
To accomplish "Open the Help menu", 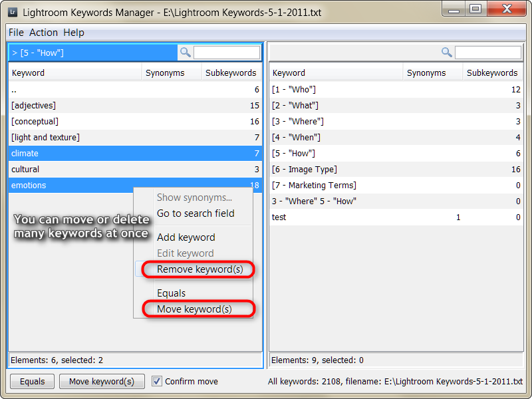I will [x=74, y=33].
